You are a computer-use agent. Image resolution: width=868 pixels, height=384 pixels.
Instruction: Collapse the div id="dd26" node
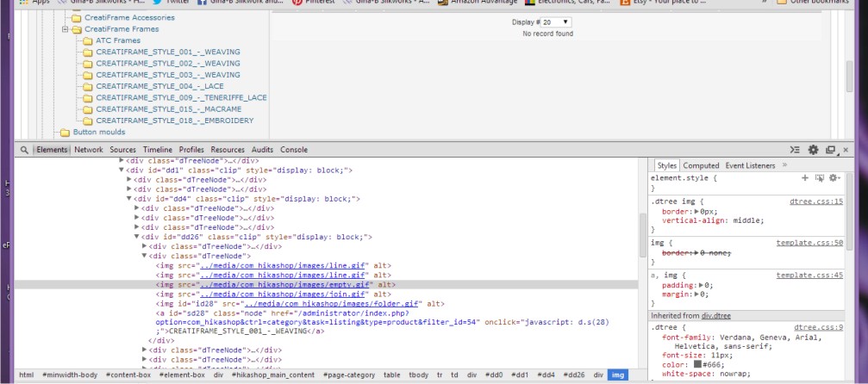[137, 237]
